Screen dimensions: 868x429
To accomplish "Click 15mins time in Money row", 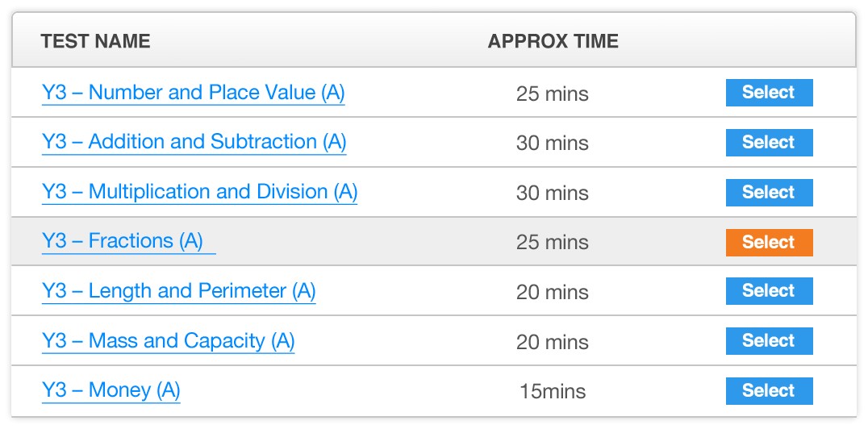I will click(x=553, y=392).
